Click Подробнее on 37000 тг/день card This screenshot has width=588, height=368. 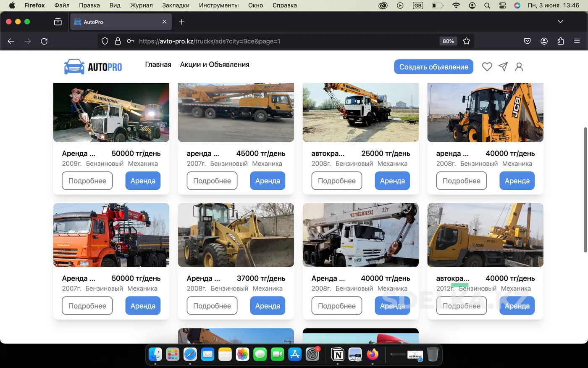(212, 306)
